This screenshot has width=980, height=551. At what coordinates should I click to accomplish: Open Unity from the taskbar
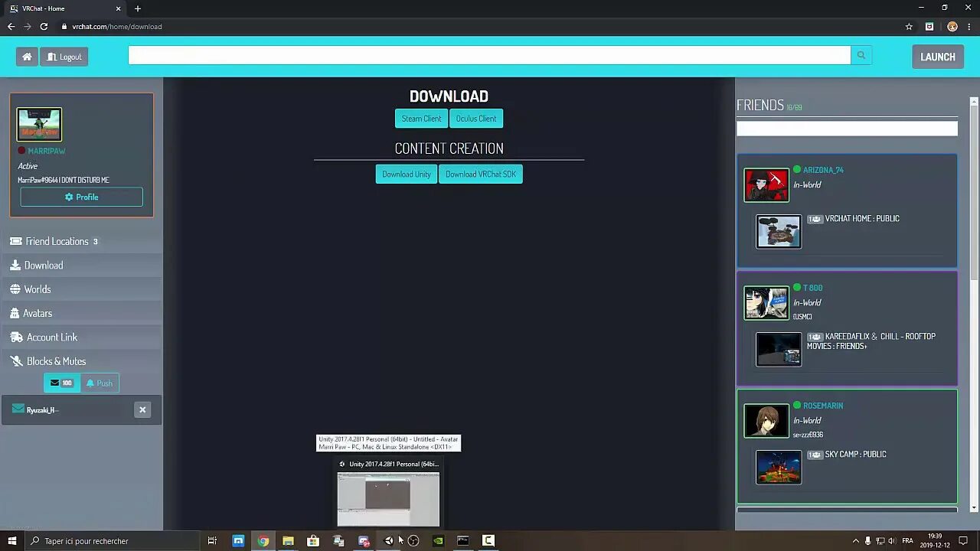[x=388, y=541]
